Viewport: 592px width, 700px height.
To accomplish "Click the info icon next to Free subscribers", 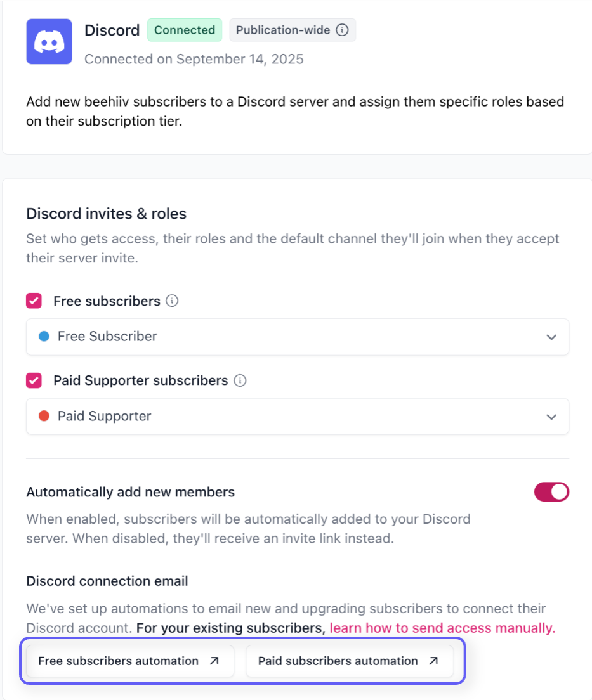I will [172, 301].
